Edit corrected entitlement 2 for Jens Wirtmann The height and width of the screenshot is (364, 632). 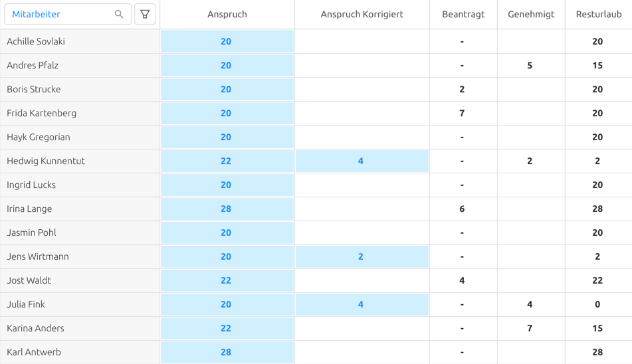[362, 256]
